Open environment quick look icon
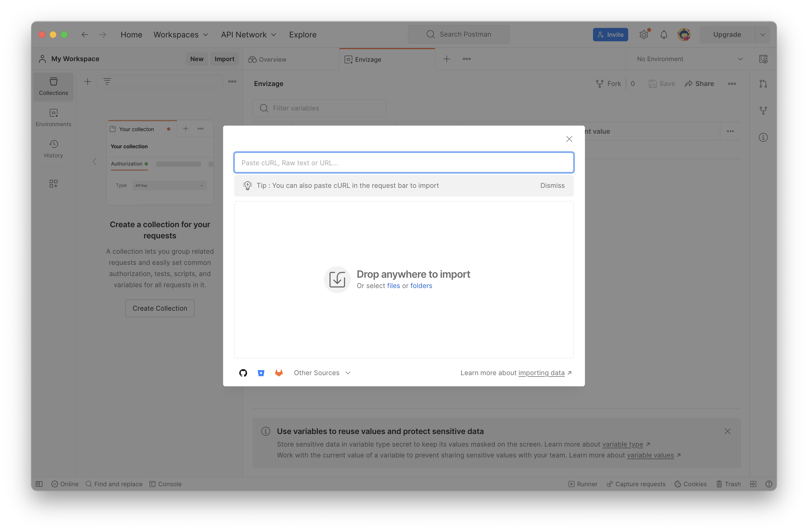This screenshot has width=808, height=532. tap(763, 59)
